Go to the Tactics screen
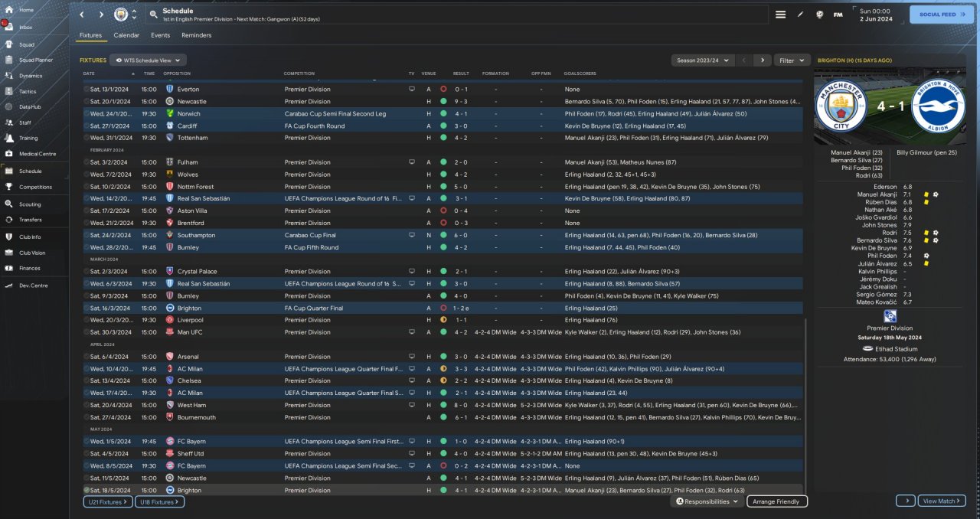The image size is (980, 519). click(x=27, y=91)
